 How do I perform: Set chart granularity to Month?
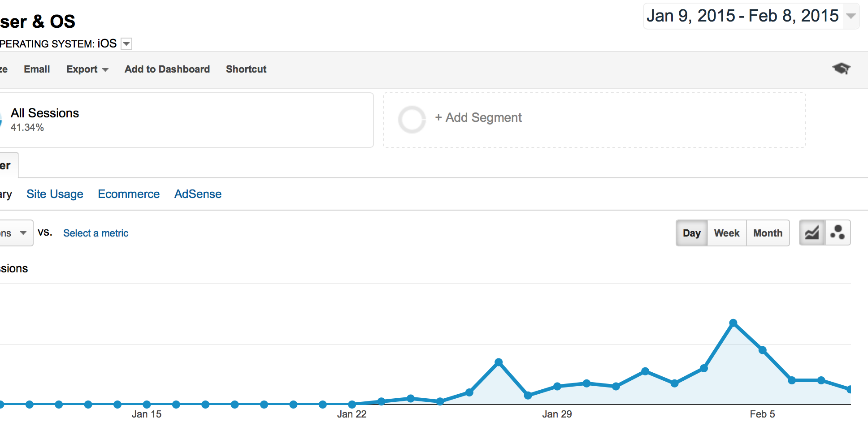point(768,233)
